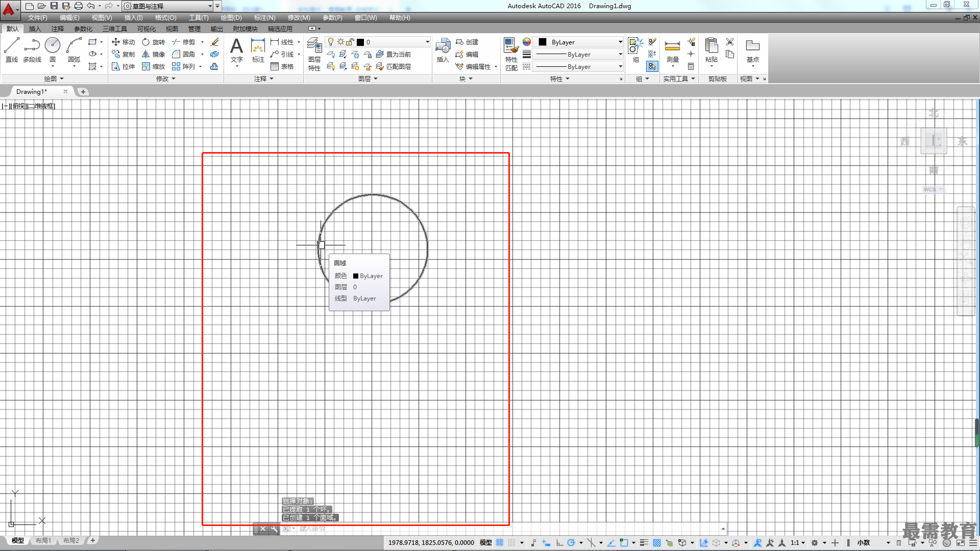Click the Erase tool icon
The width and height of the screenshot is (980, 551).
click(215, 42)
